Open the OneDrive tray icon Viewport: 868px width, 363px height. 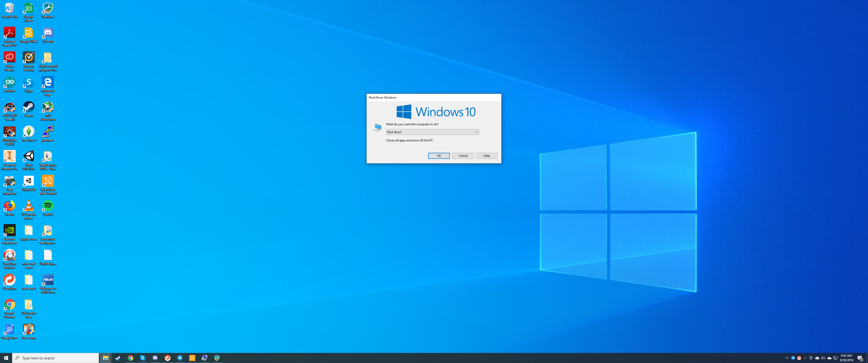tap(829, 358)
